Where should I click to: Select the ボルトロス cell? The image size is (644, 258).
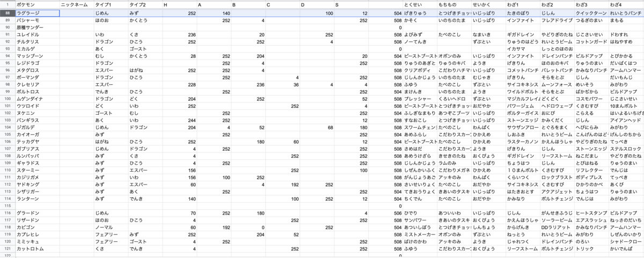click(x=37, y=92)
